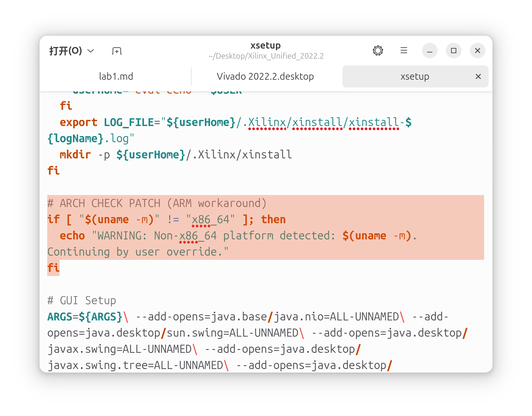Create a new document tab
The image size is (532, 416).
pyautogui.click(x=117, y=51)
